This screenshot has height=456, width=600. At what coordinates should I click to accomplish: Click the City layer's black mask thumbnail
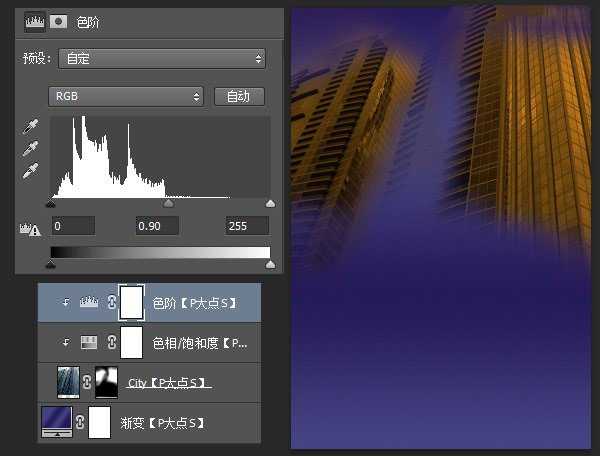coord(107,383)
